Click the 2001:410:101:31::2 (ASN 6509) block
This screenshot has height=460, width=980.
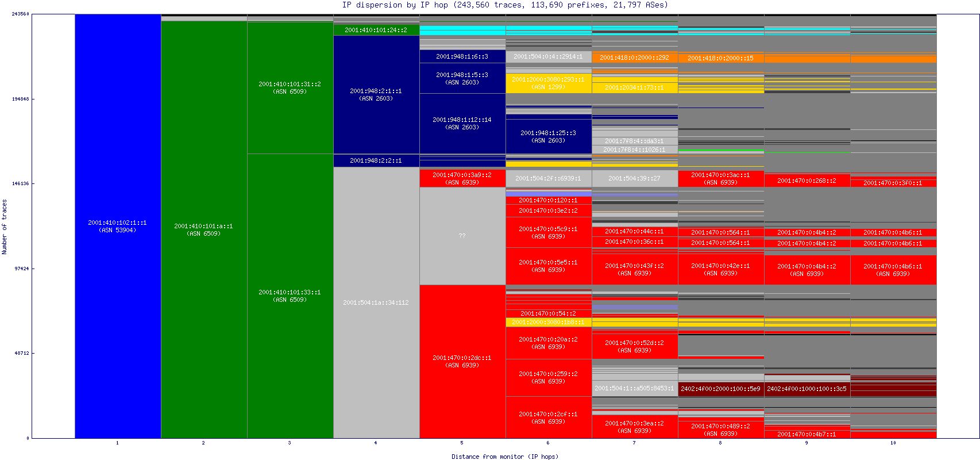[290, 87]
